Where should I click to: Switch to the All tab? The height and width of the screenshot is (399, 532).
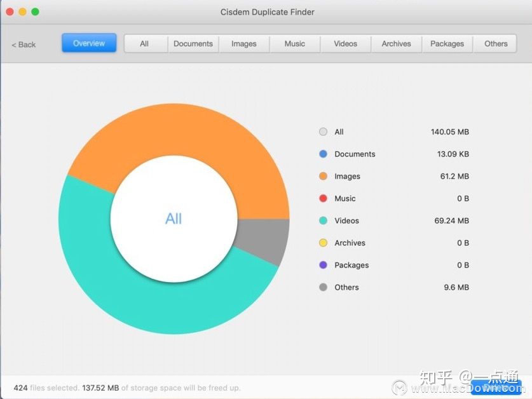[x=144, y=43]
